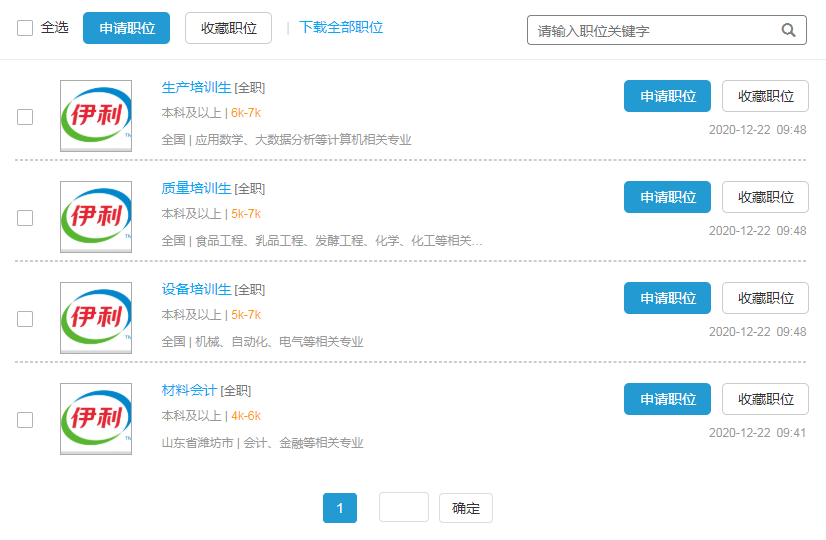The width and height of the screenshot is (826, 540).
Task: Open the Yili logo for 质量培训生
Action: point(96,217)
